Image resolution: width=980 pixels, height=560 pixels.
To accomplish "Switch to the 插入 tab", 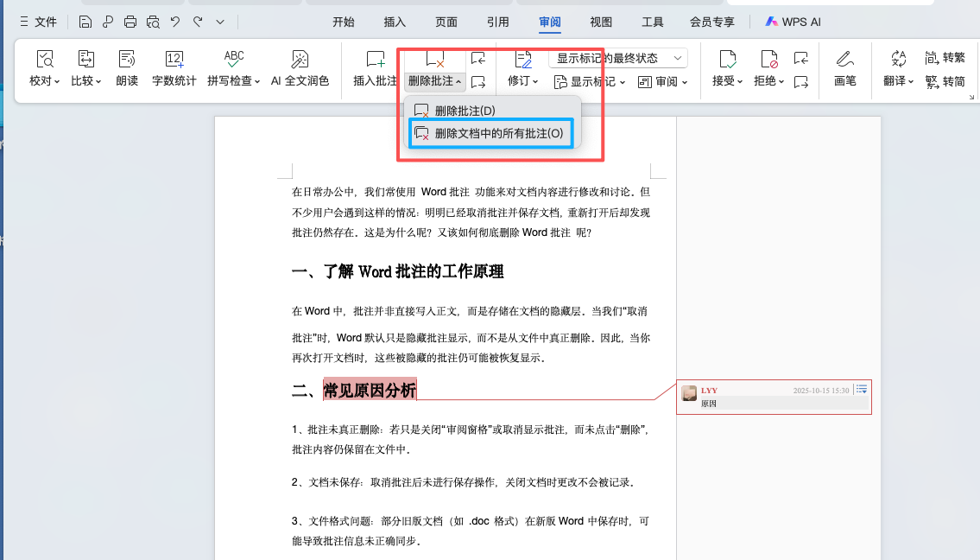I will 395,22.
